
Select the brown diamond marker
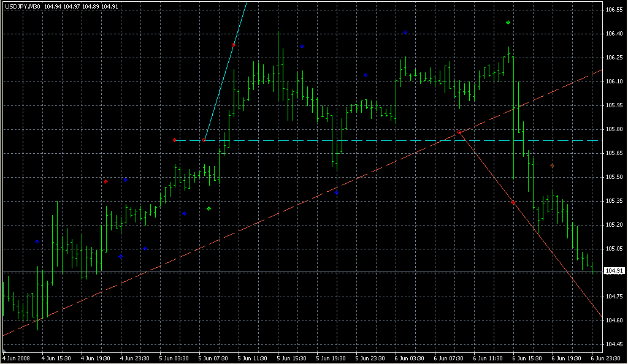(x=552, y=165)
